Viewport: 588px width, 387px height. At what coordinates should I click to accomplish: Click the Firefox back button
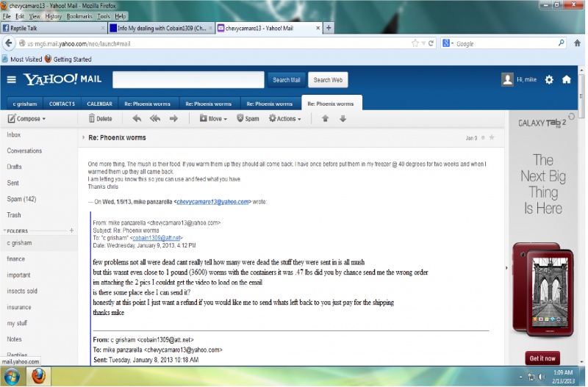pos(9,43)
